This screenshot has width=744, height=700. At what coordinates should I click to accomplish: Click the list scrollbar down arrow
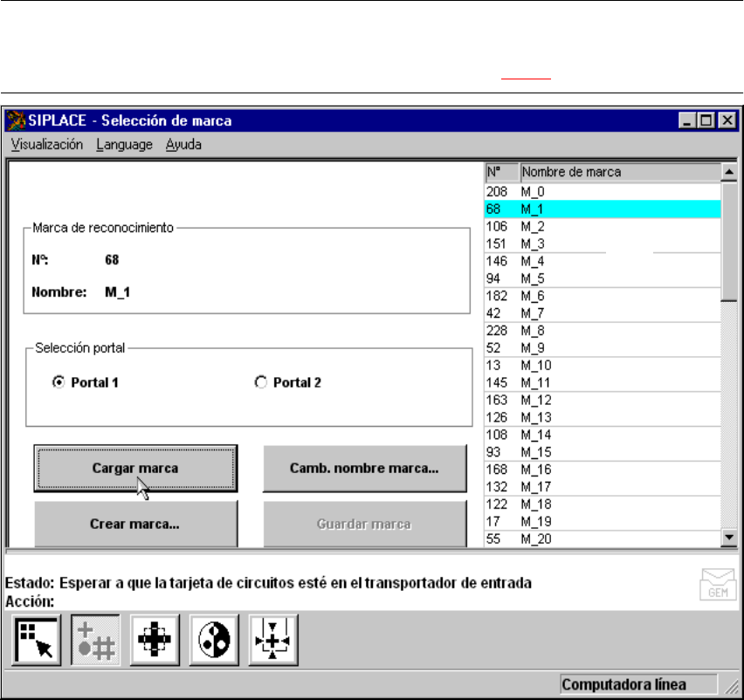coord(729,538)
